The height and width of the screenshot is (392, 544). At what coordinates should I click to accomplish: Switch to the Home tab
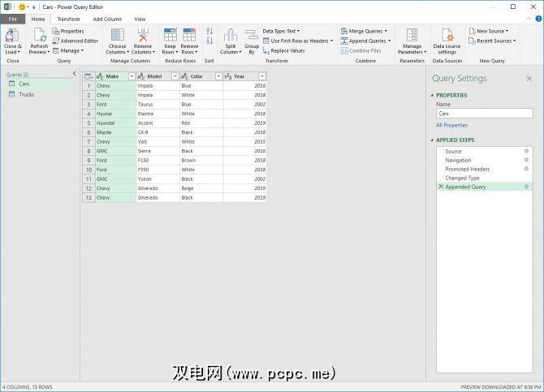coord(38,19)
